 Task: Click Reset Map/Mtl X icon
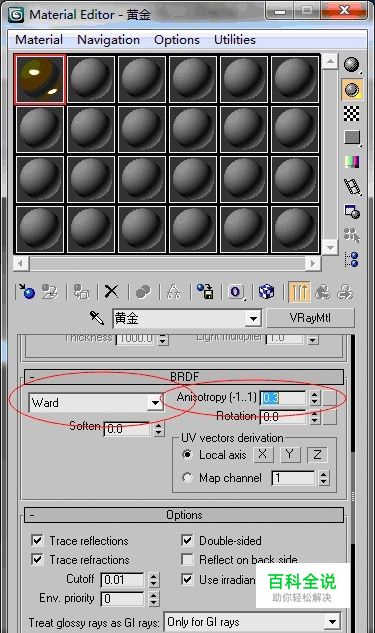point(111,291)
